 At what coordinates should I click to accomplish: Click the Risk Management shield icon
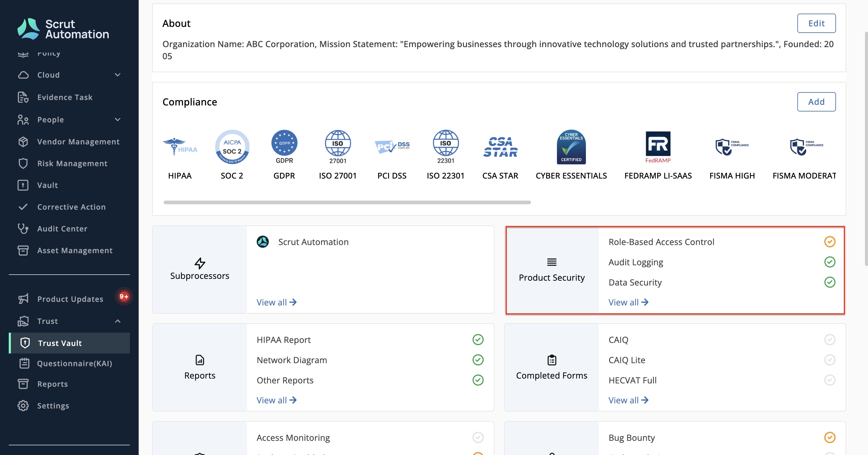(23, 163)
